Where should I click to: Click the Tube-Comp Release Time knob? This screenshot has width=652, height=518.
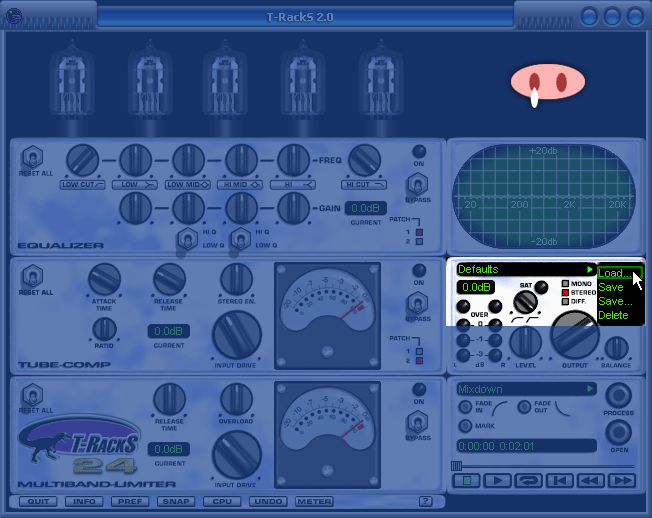pos(169,279)
